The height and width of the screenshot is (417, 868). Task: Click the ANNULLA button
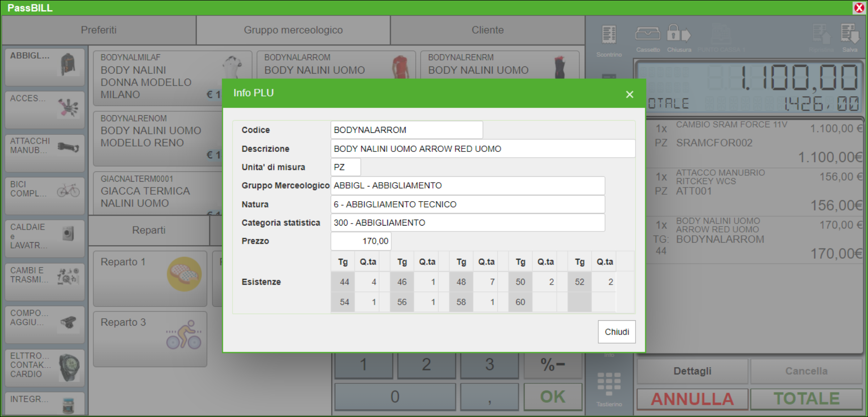[692, 399]
